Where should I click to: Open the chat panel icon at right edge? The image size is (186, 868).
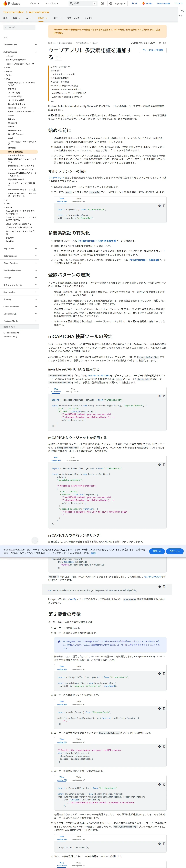coord(182,11)
